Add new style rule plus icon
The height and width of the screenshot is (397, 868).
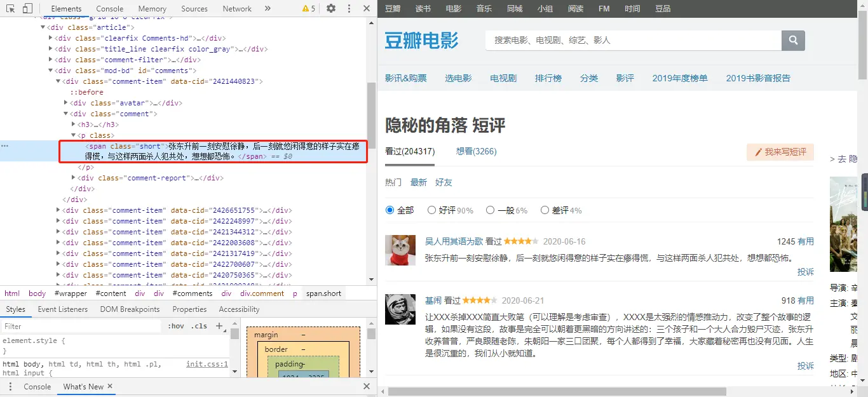(x=219, y=326)
